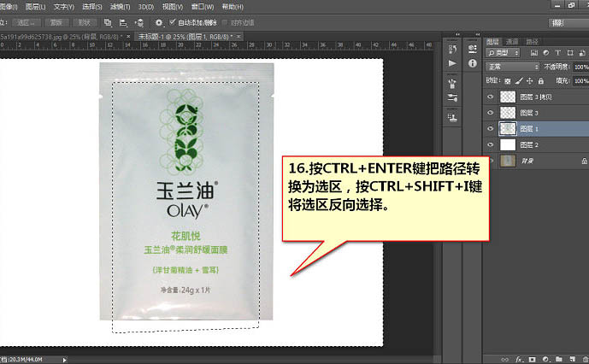Filter layers by shape layer type

pos(570,53)
